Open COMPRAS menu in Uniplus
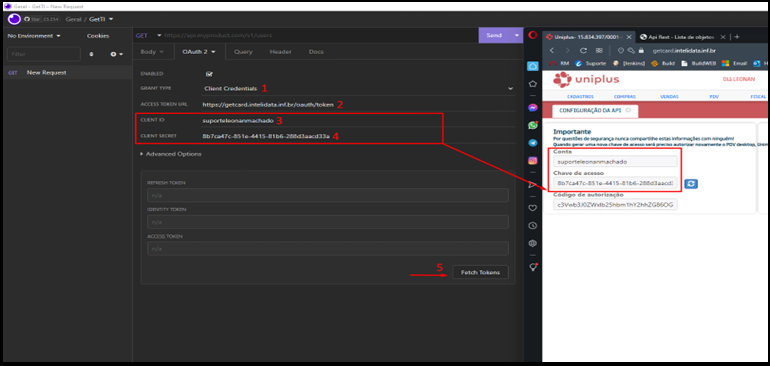The image size is (770, 366). point(625,97)
